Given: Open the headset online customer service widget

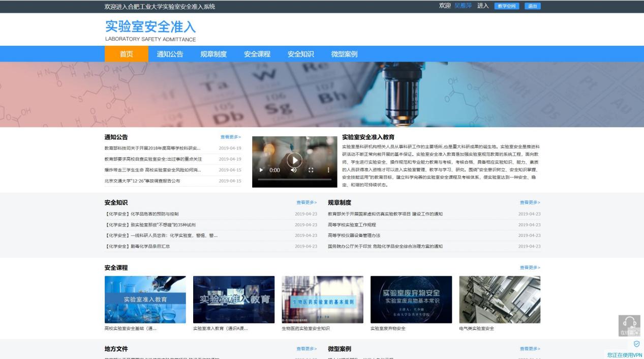Looking at the screenshot, I should click(629, 324).
